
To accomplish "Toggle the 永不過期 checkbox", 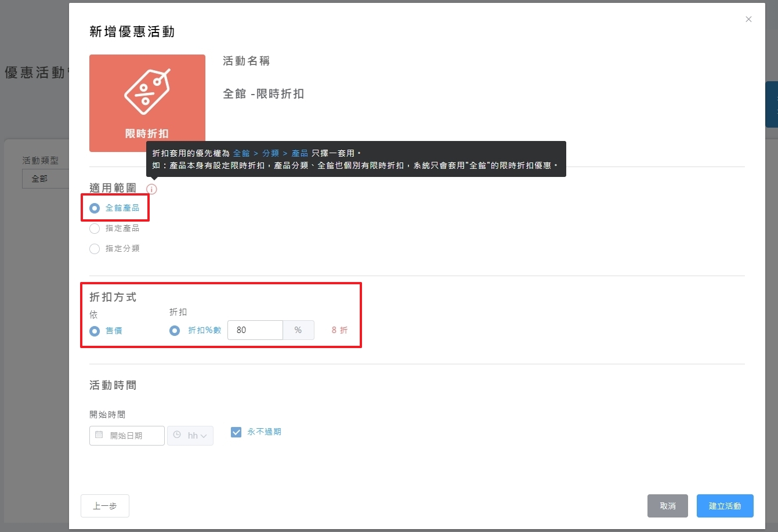I will [236, 432].
